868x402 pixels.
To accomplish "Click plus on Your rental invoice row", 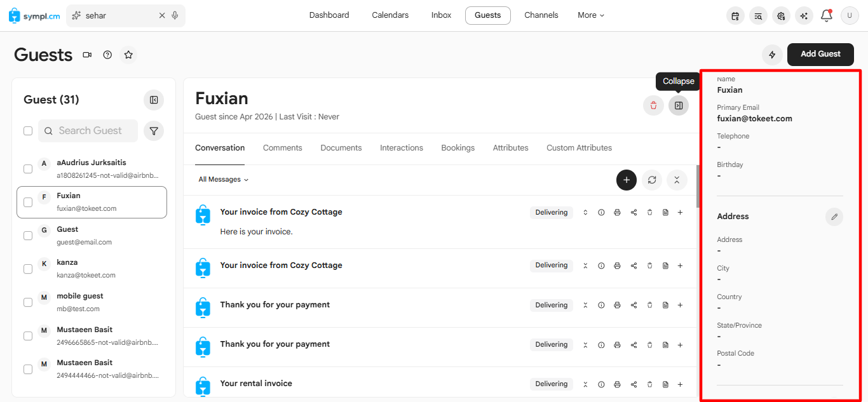I will tap(680, 384).
